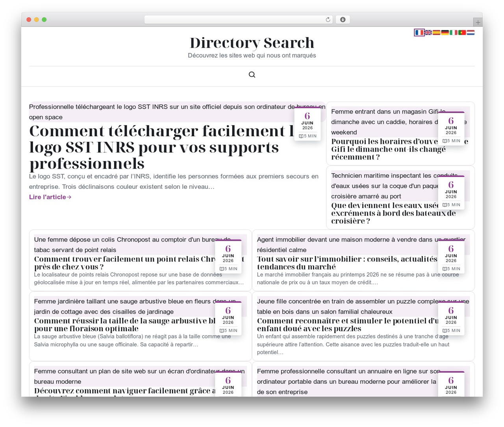Open the eaux usées bateaux de croisière article
Image resolution: width=504 pixels, height=427 pixels.
(x=394, y=213)
